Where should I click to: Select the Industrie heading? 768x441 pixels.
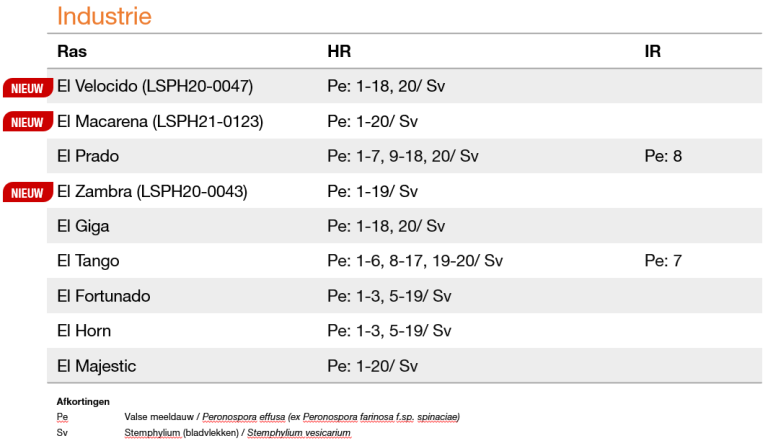coord(104,16)
